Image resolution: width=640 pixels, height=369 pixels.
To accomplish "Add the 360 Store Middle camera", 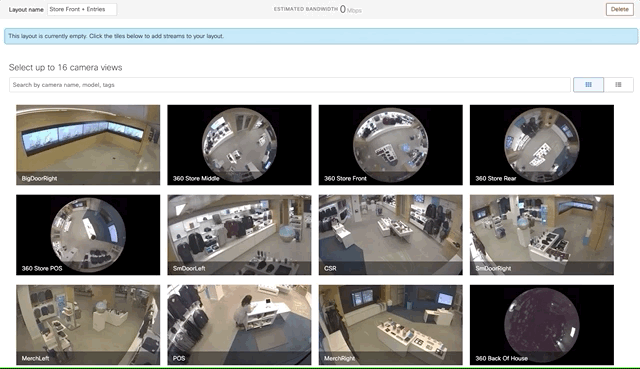I will click(x=239, y=145).
